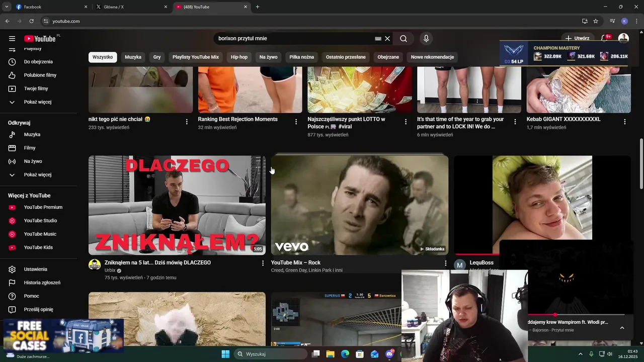Click the magnifier search button

(404, 39)
